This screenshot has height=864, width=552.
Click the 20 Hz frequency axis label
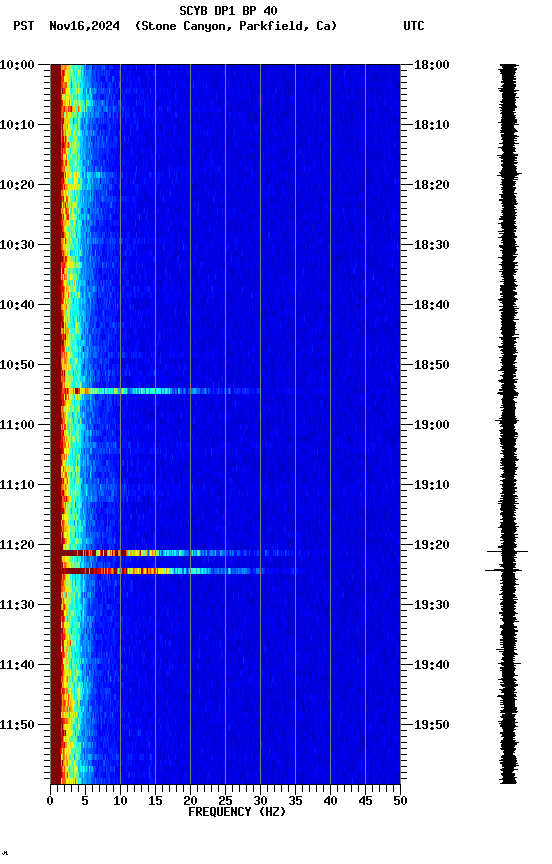pos(190,801)
